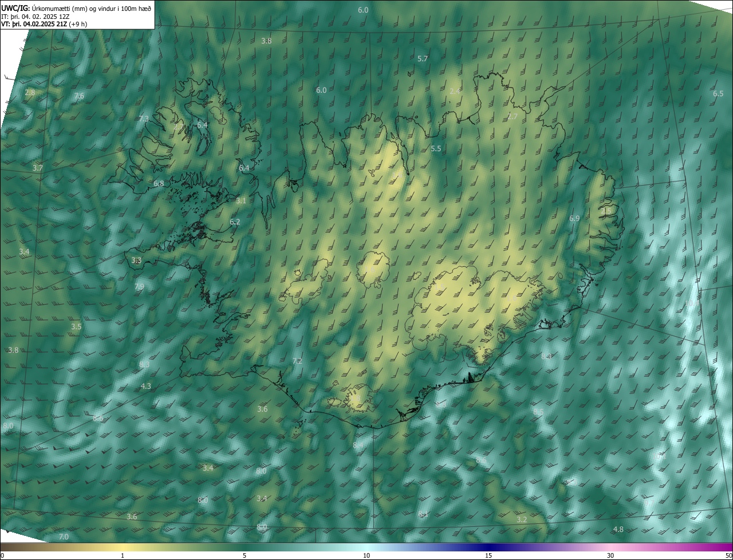
Task: Click the '5' tick label on the color scale
Action: tap(245, 555)
